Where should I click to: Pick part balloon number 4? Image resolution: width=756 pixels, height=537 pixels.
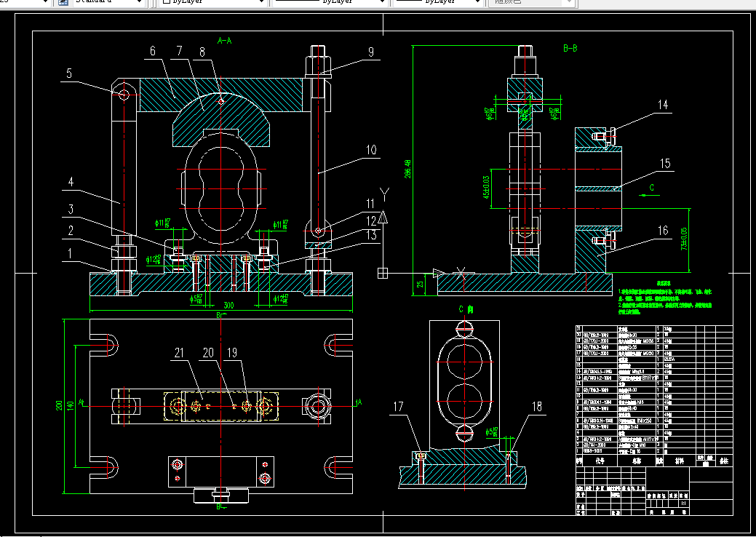71,182
